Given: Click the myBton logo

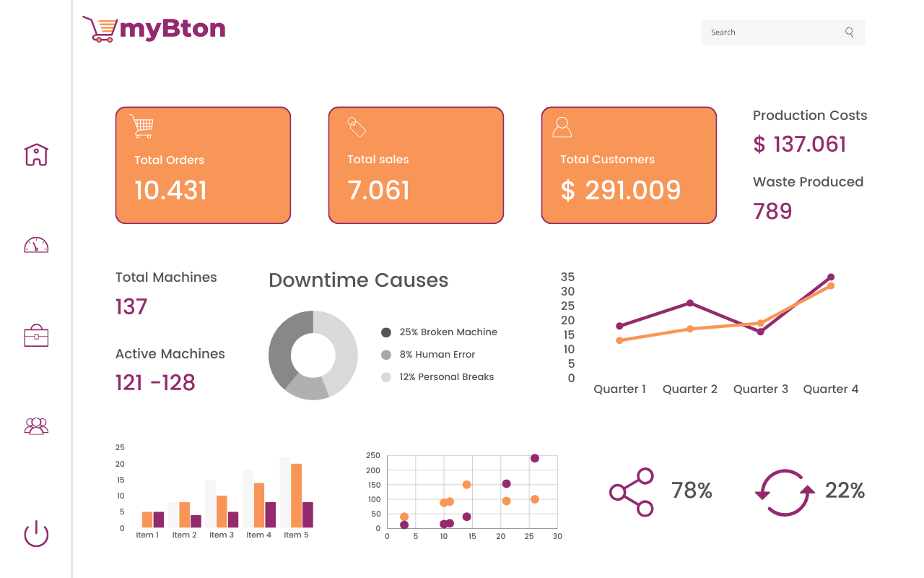Looking at the screenshot, I should click(x=154, y=29).
